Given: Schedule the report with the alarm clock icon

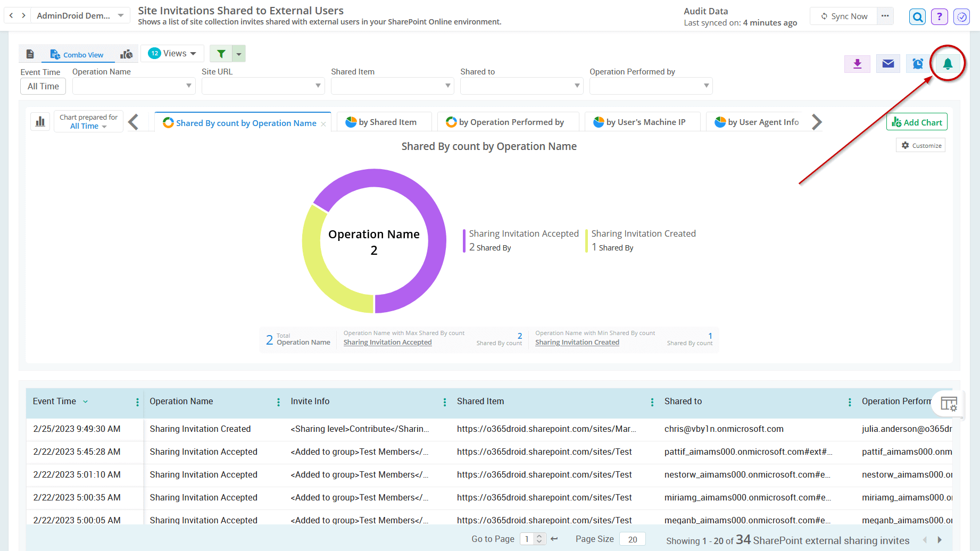Looking at the screenshot, I should click(917, 63).
